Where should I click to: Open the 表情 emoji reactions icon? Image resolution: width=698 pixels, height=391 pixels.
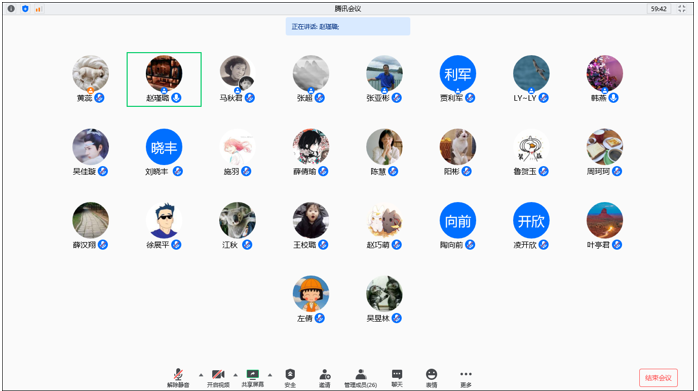pos(431,378)
